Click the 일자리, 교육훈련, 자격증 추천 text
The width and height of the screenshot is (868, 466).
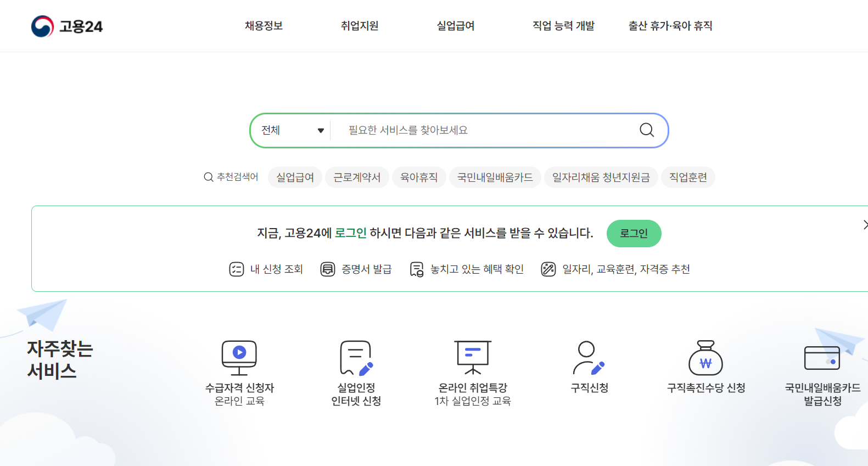point(626,269)
